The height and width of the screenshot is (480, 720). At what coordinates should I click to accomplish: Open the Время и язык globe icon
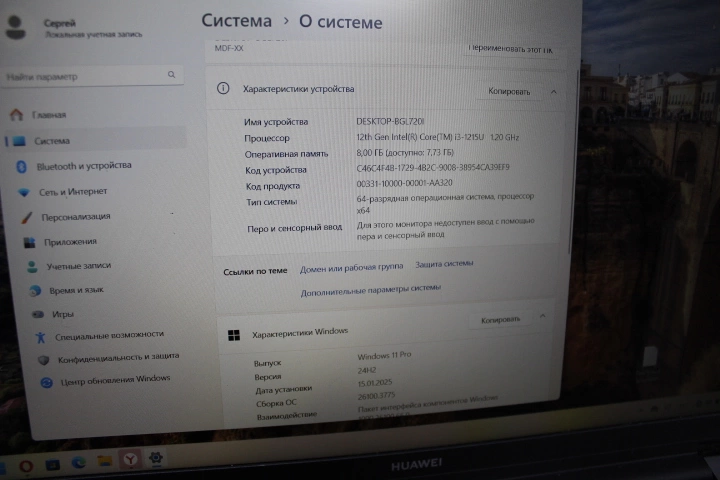(35, 291)
